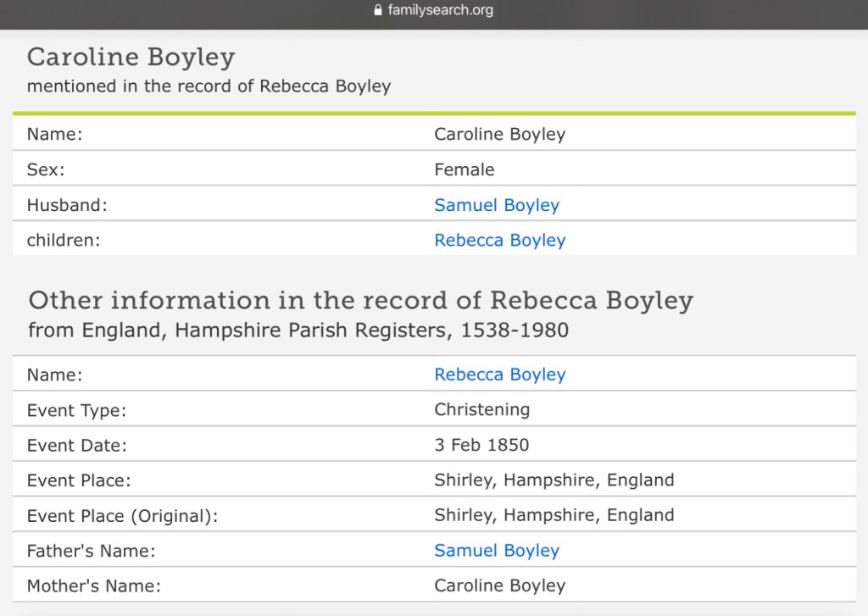This screenshot has height=616, width=868.
Task: Open Samuel Boyley link in Husband row
Action: click(x=497, y=205)
